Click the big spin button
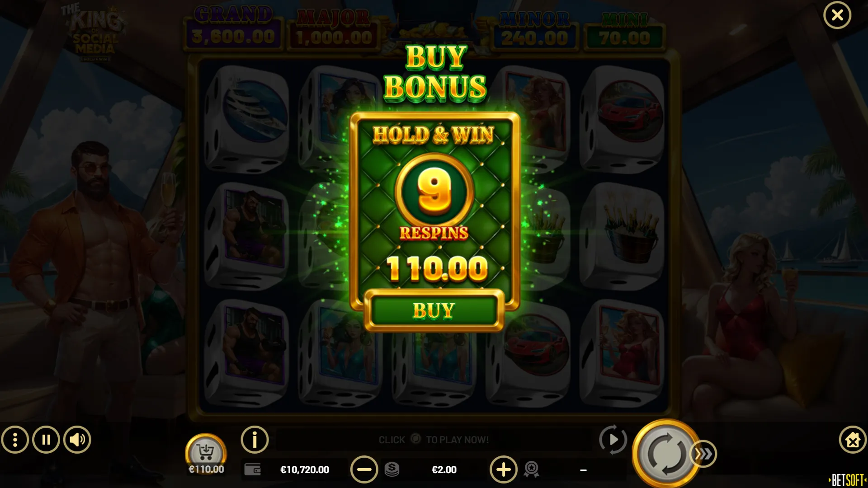Screen dimensions: 868x488 [665, 453]
